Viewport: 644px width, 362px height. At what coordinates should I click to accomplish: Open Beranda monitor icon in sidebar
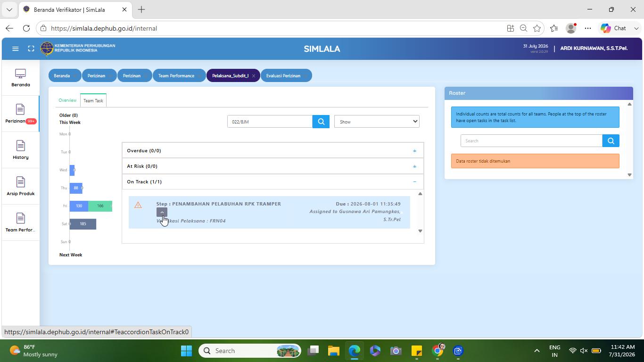[x=20, y=74]
